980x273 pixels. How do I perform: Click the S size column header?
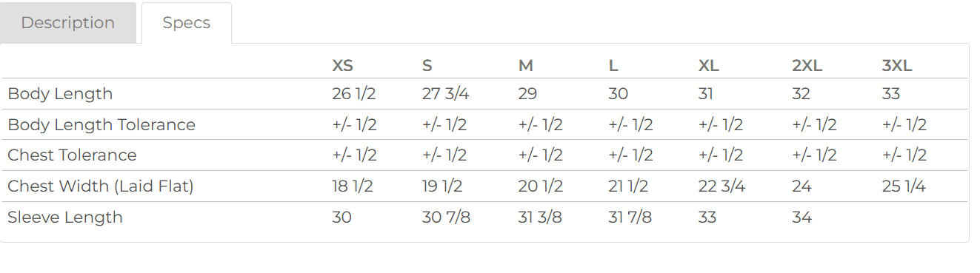427,65
